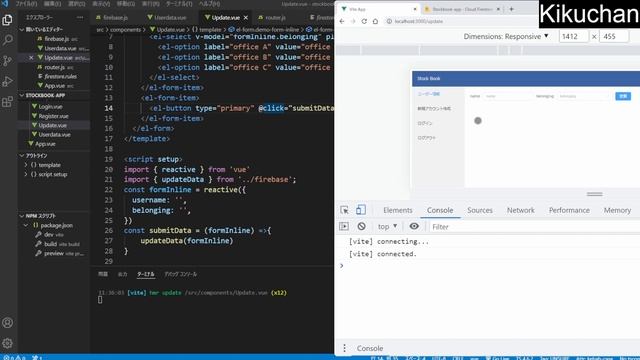640x360 pixels.
Task: Open the console drawer three-dot menu
Action: tap(344, 348)
